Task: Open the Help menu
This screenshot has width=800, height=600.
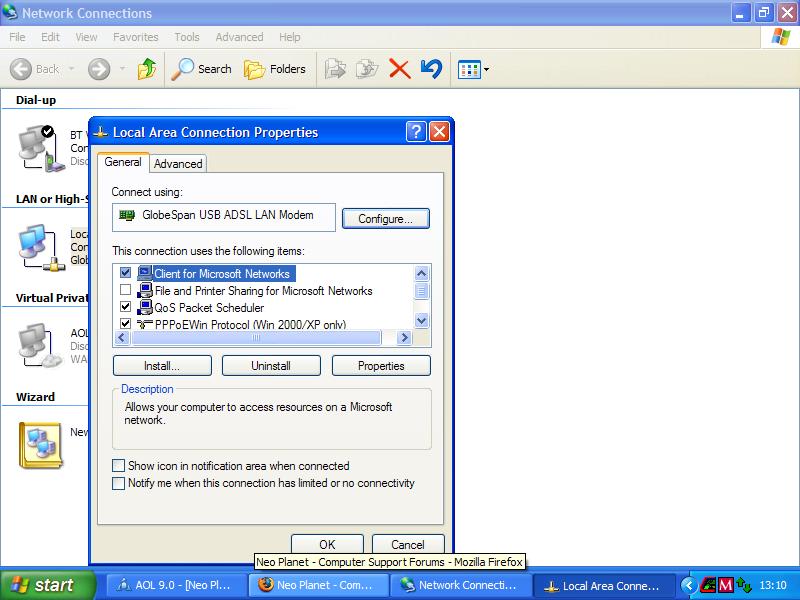Action: [289, 37]
